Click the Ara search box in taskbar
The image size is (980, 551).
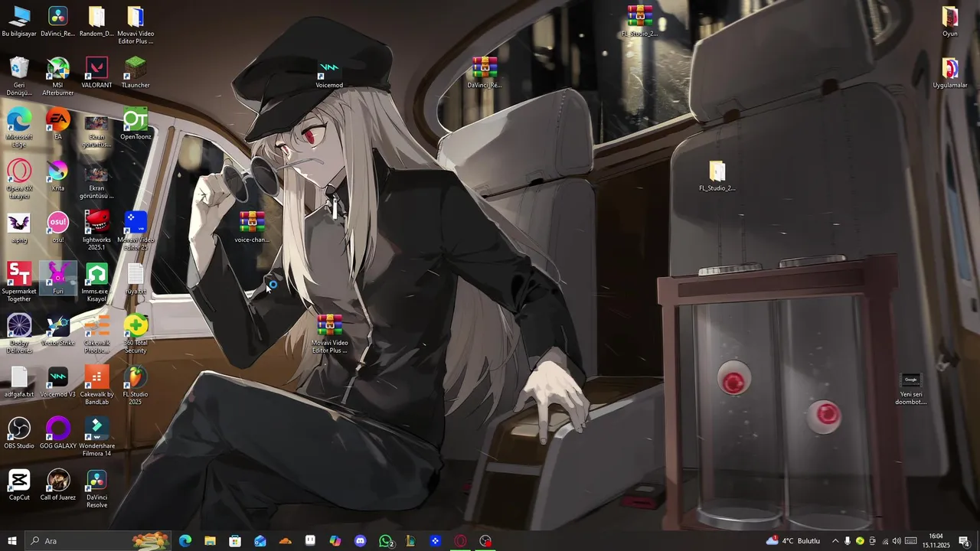(98, 541)
